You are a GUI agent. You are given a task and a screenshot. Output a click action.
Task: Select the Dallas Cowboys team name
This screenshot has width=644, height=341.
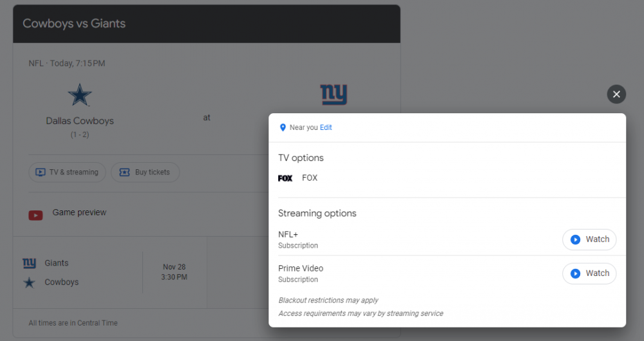80,121
